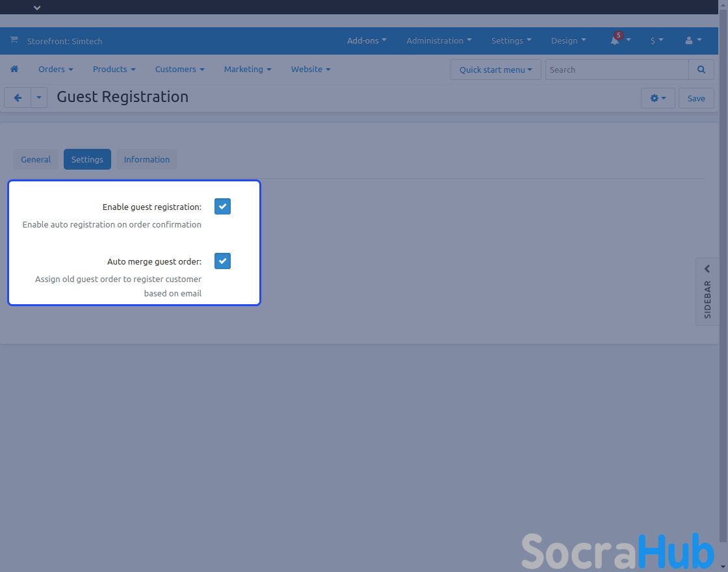Open the Settings top-bar dropdown
Viewport: 728px width, 572px height.
(511, 40)
